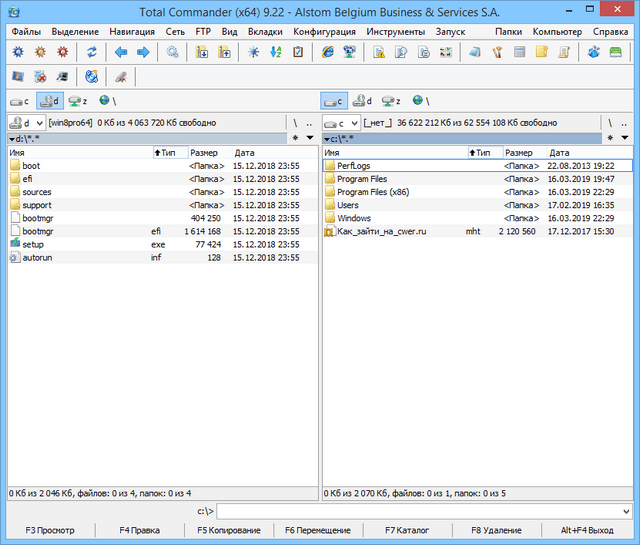This screenshot has width=640, height=545.
Task: Open left panel favorites asterisk button
Action: [x=296, y=138]
